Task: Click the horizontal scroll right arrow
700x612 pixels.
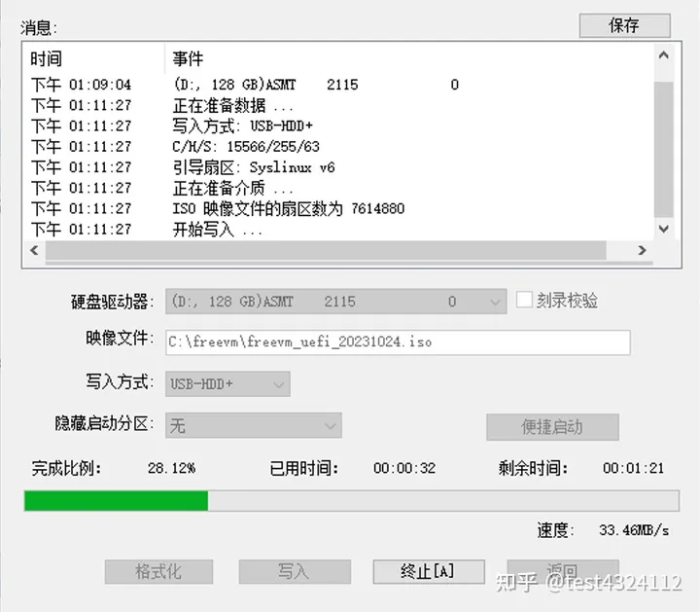Action: click(x=642, y=250)
